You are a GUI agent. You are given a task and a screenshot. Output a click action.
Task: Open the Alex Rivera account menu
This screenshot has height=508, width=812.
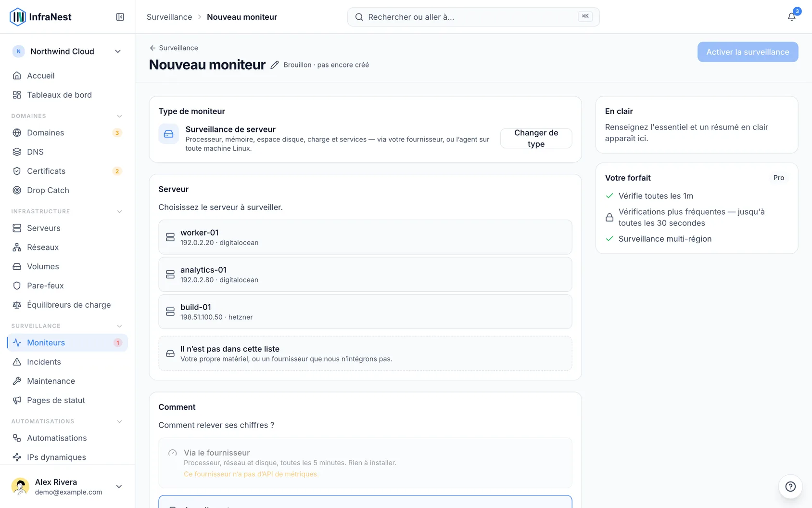click(67, 486)
